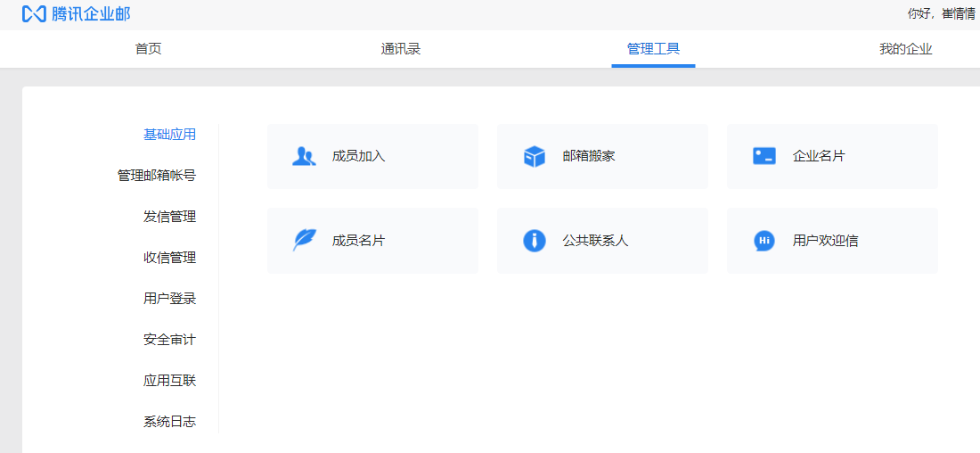
Task: Choose 收信管理 from the sidebar
Action: coord(169,258)
